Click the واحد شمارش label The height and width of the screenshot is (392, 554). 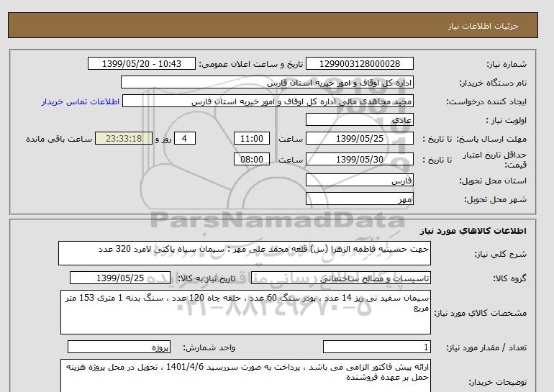[209, 348]
